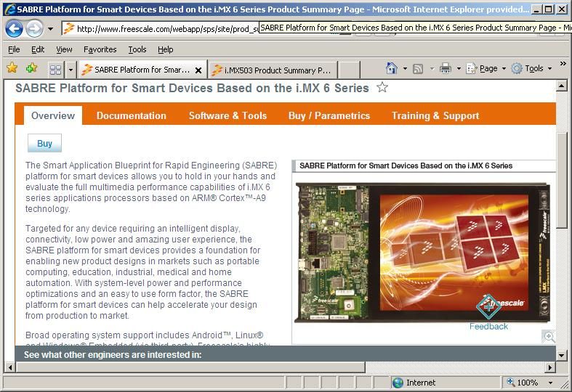The width and height of the screenshot is (572, 392).
Task: Expand the tab list dropdown arrow
Action: pyautogui.click(x=71, y=70)
